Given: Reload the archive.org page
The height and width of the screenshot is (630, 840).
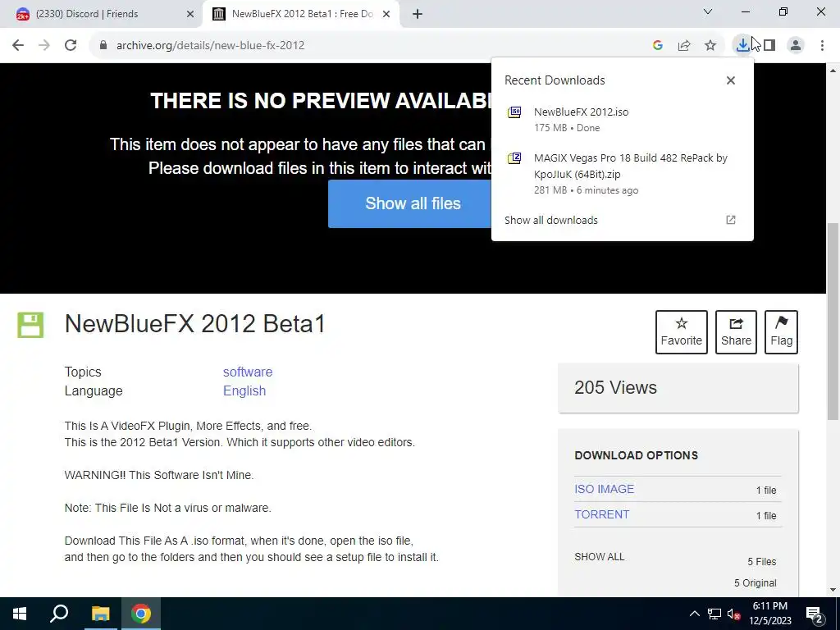Looking at the screenshot, I should 71,46.
